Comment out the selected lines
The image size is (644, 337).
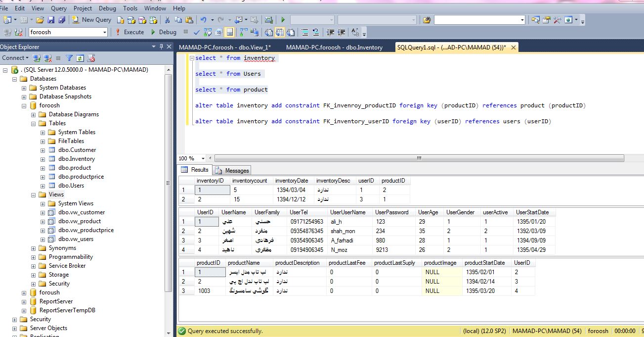coord(305,32)
